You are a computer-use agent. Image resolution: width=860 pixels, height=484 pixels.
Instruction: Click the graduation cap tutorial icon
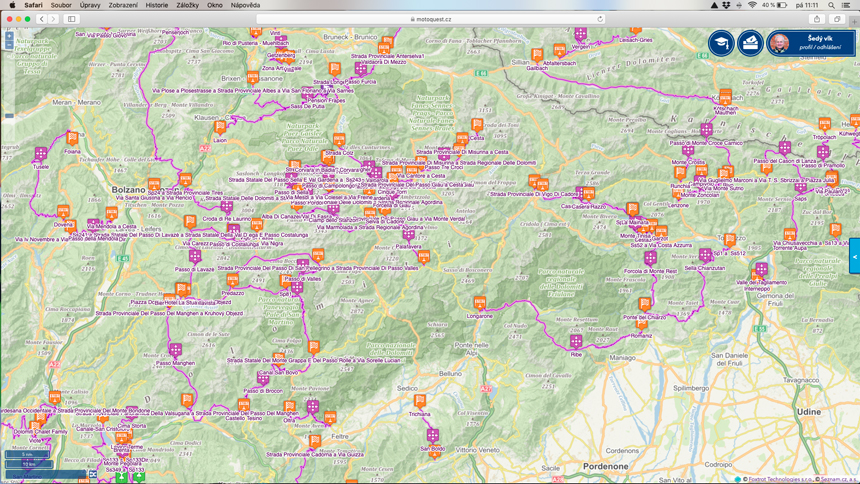point(721,42)
